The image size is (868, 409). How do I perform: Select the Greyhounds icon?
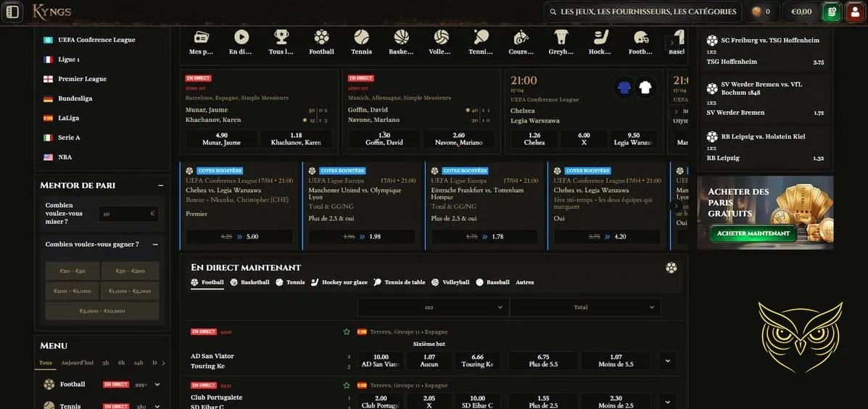click(561, 43)
